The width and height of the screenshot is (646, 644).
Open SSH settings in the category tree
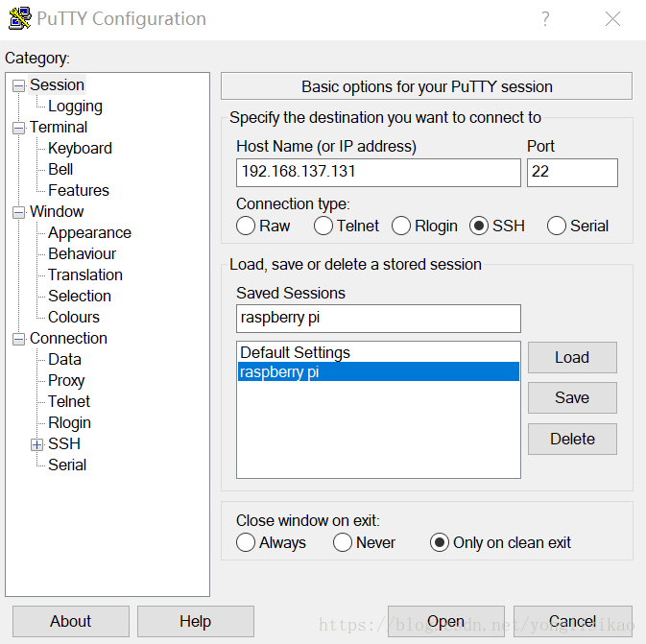coord(64,443)
